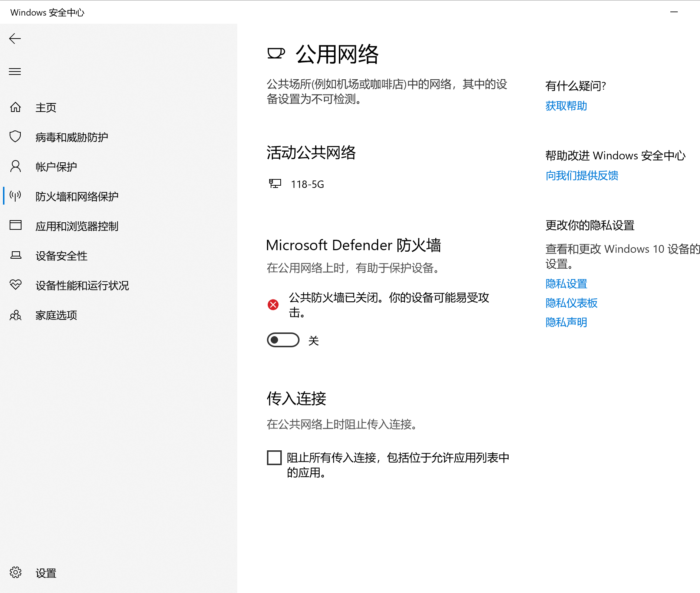
Task: Click 向我们提供反馈 link
Action: (582, 176)
